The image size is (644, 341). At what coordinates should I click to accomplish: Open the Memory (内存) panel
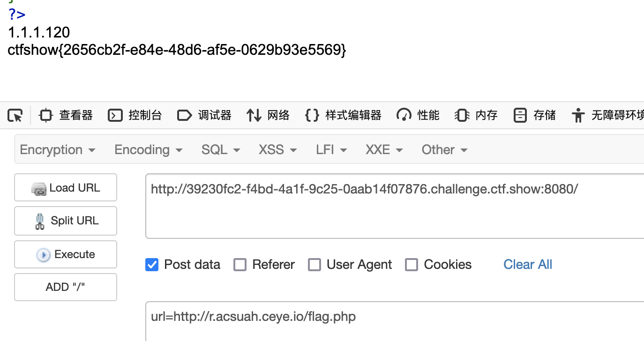(x=476, y=115)
